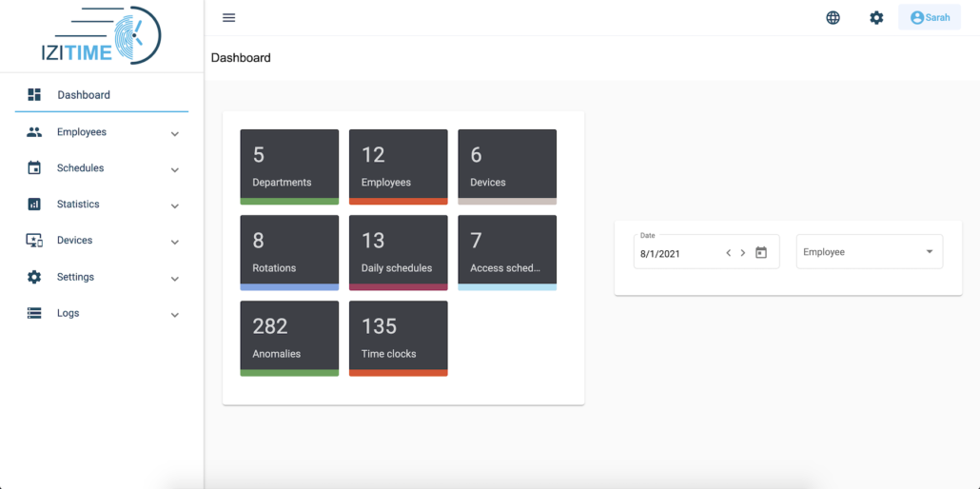Click the Statistics chart icon
The height and width of the screenshot is (489, 980).
pyautogui.click(x=34, y=204)
